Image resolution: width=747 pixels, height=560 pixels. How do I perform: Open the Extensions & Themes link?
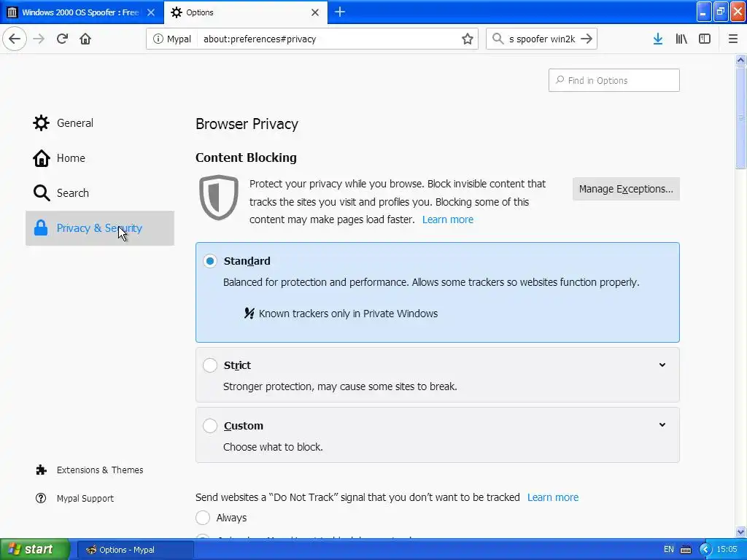pyautogui.click(x=99, y=470)
